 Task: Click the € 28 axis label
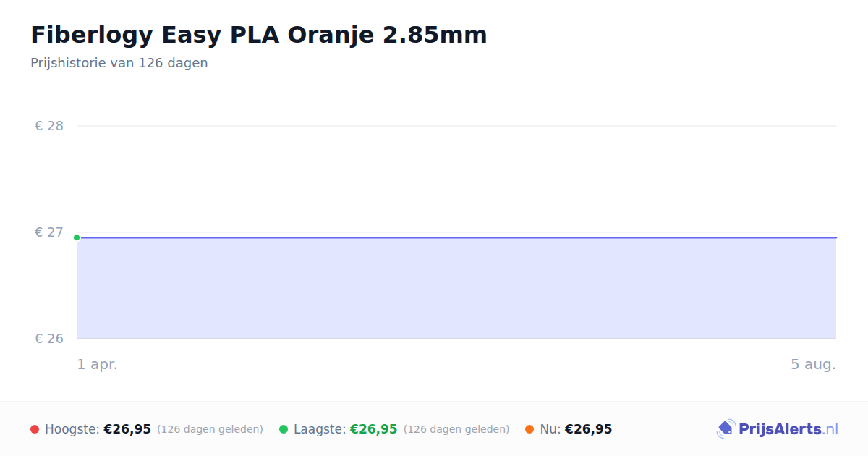point(49,126)
